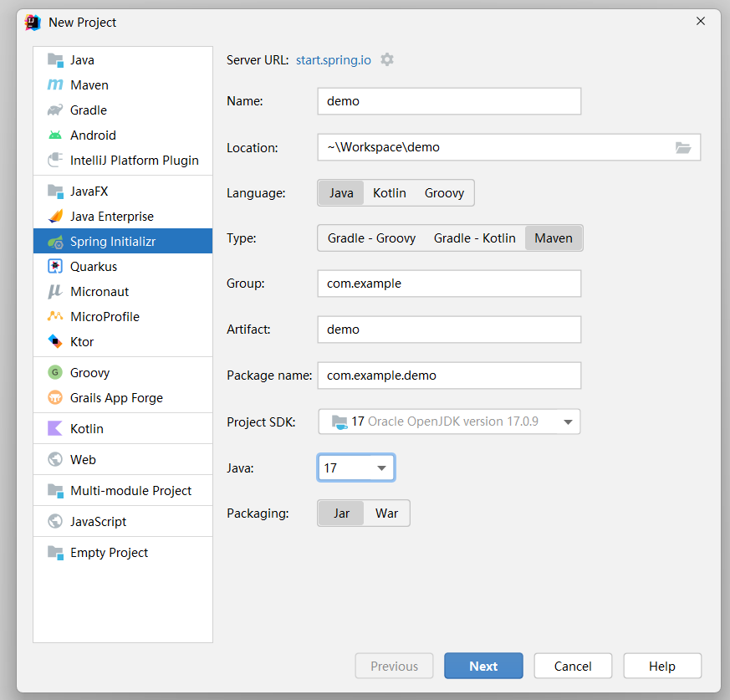
Task: Open server URL settings gear
Action: click(387, 60)
